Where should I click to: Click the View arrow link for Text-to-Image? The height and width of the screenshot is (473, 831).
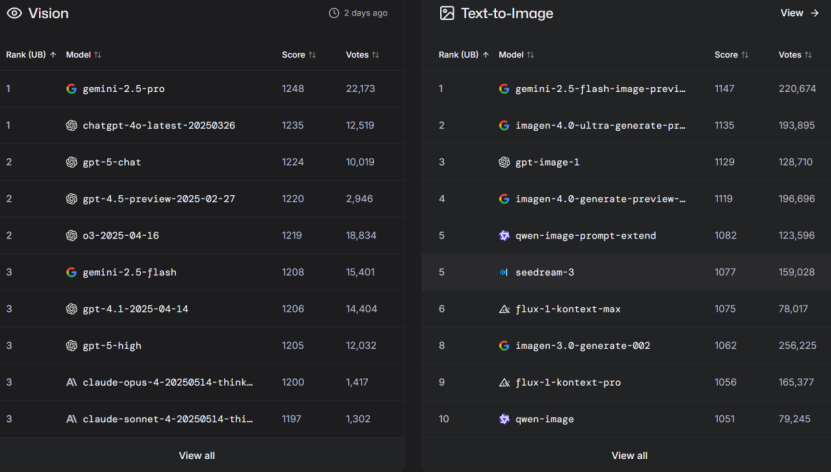(799, 13)
